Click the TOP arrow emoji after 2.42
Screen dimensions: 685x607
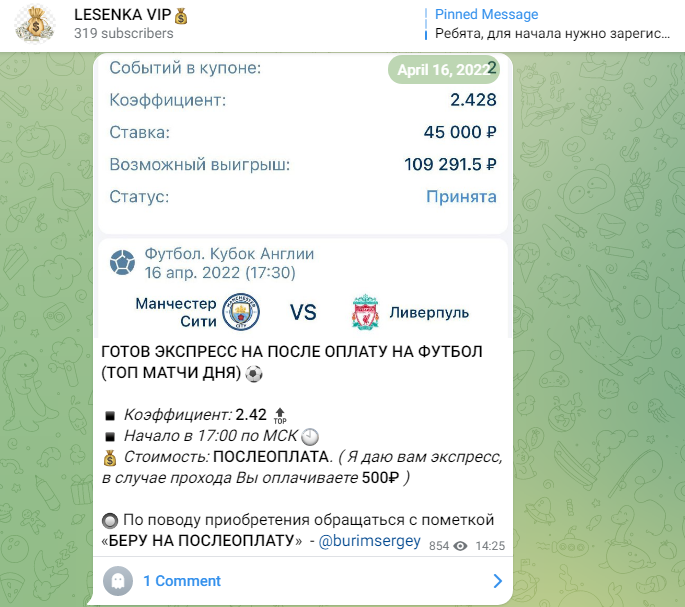[280, 416]
